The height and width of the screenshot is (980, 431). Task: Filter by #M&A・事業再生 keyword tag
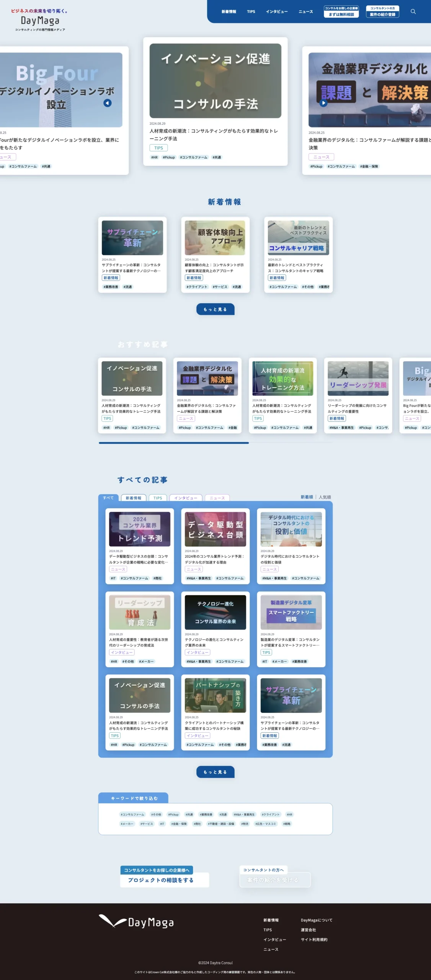[244, 814]
